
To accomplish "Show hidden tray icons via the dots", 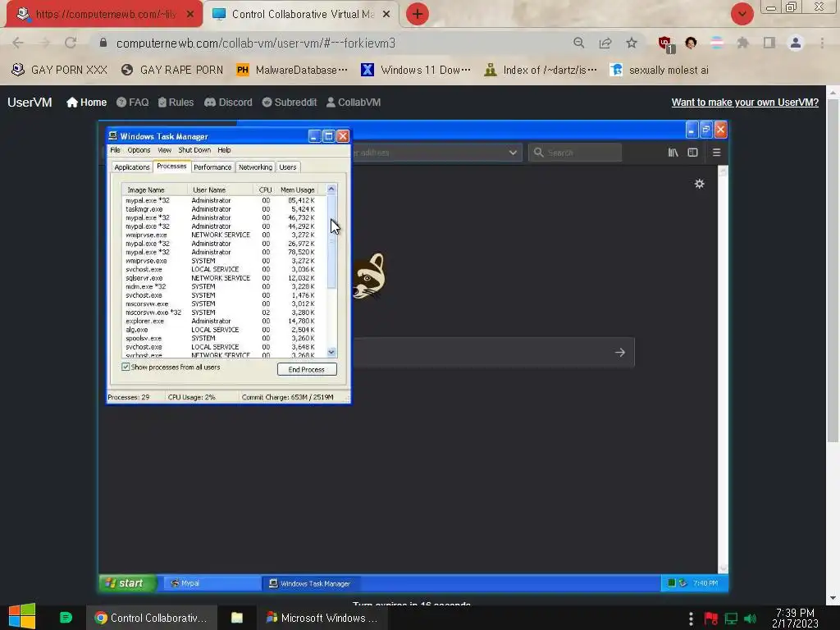I will pyautogui.click(x=691, y=619).
